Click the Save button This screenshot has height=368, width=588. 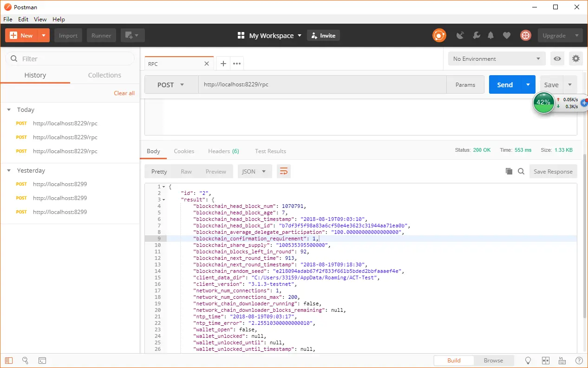[x=551, y=84]
